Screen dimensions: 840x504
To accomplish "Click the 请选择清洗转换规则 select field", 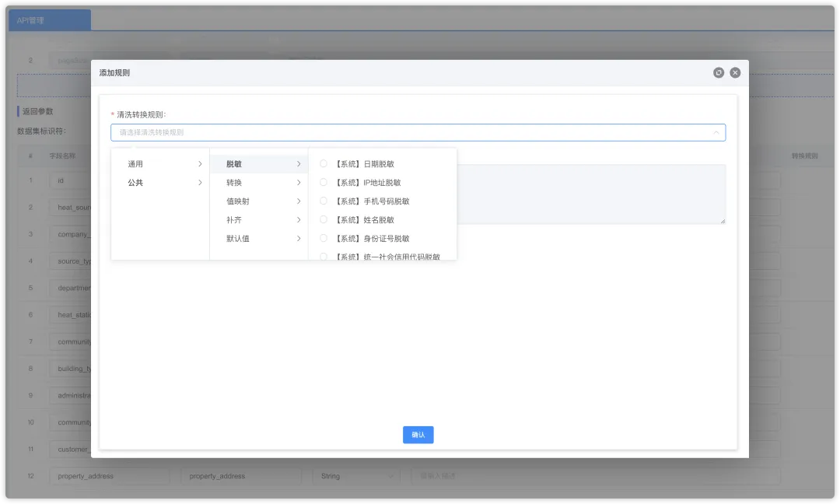I will 418,132.
